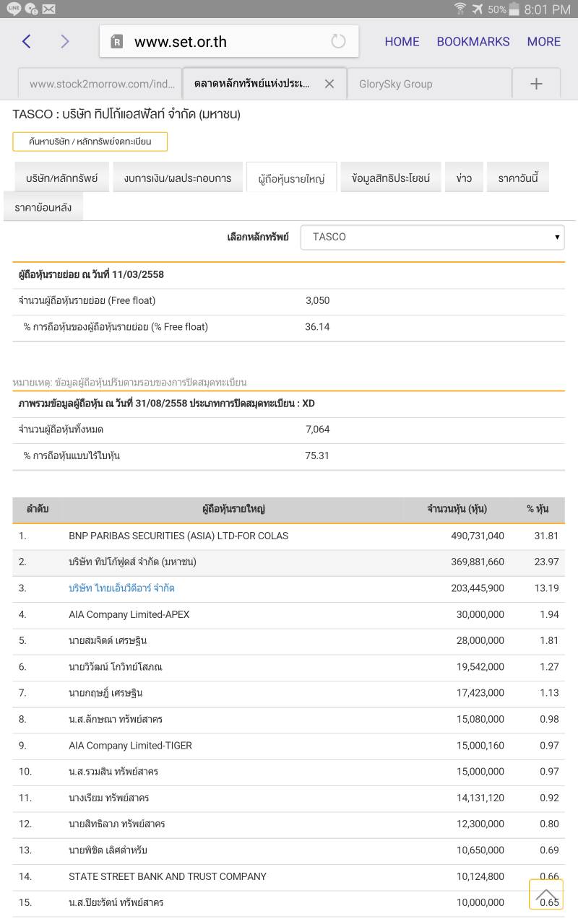
Task: Tap the battery indicator icon
Action: 514,9
